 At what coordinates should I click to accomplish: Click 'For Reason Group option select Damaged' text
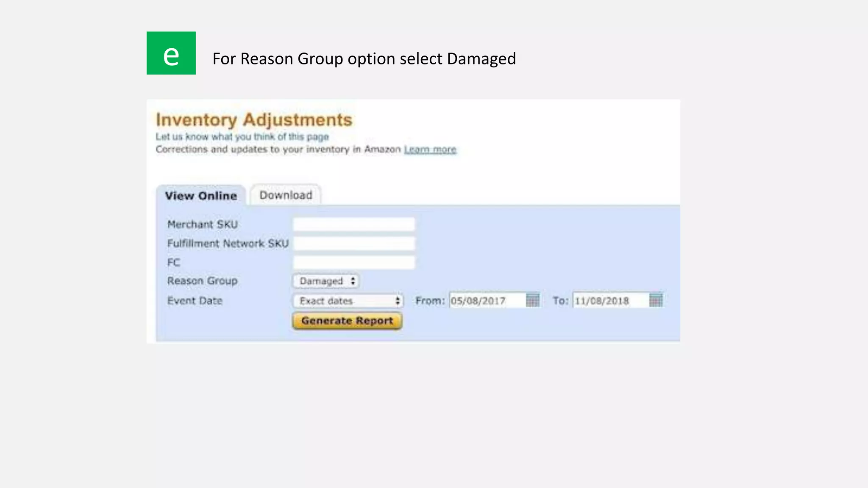(364, 59)
